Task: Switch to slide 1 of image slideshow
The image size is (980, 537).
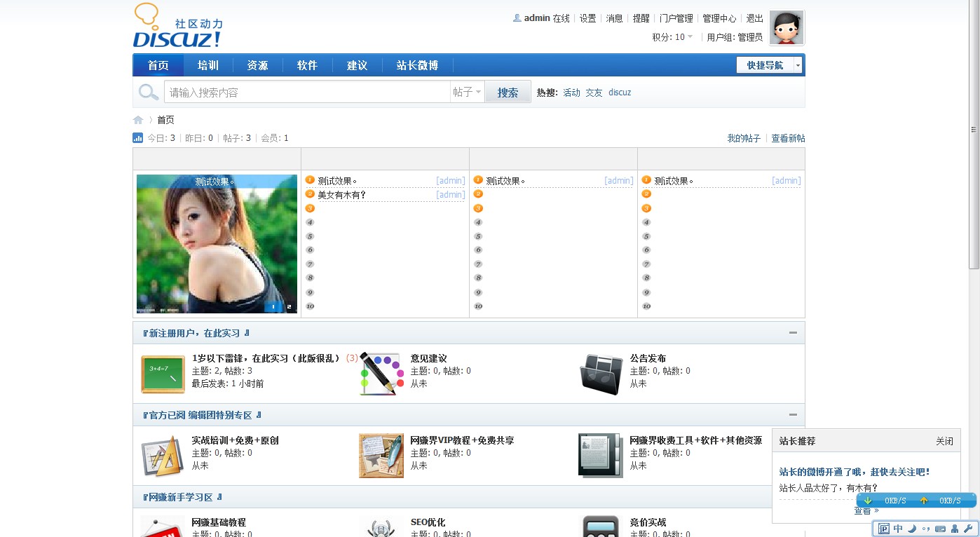Action: (x=274, y=306)
